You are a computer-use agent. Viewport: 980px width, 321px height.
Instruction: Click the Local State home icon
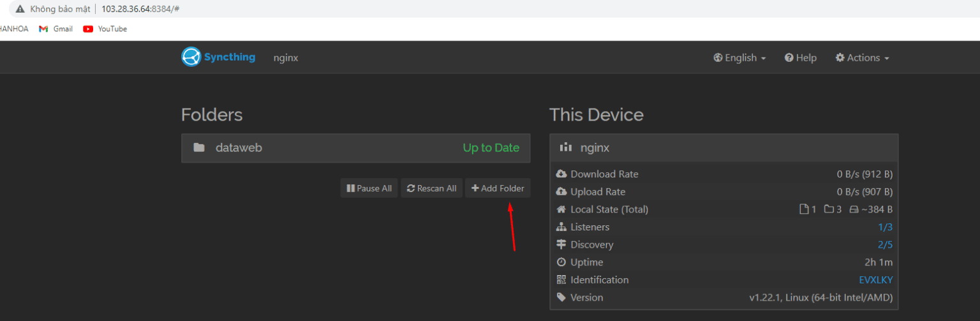click(561, 209)
